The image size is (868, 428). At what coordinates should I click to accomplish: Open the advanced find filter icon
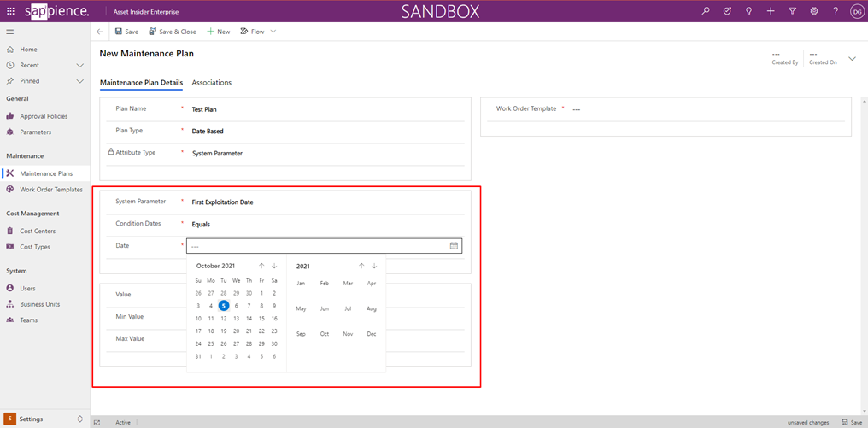[792, 11]
